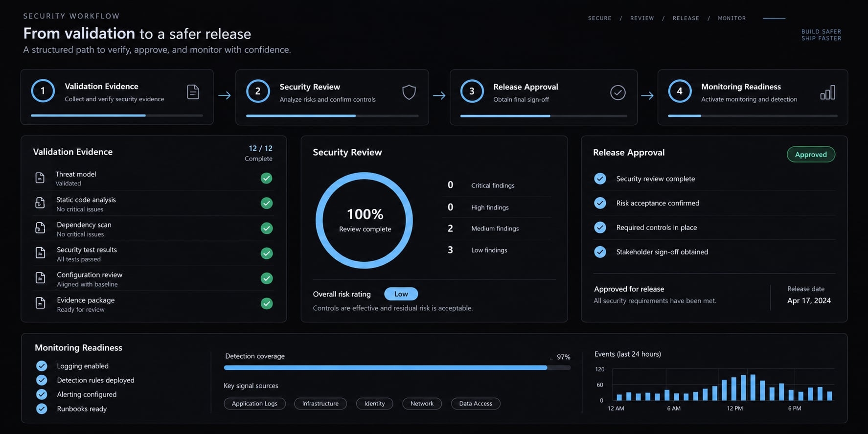Select the Identity signal source chip

click(374, 404)
